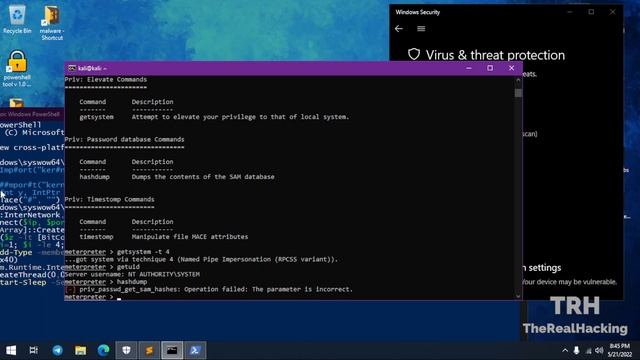640x360 pixels.
Task: Click the kali terminal title bar icon
Action: (72, 68)
